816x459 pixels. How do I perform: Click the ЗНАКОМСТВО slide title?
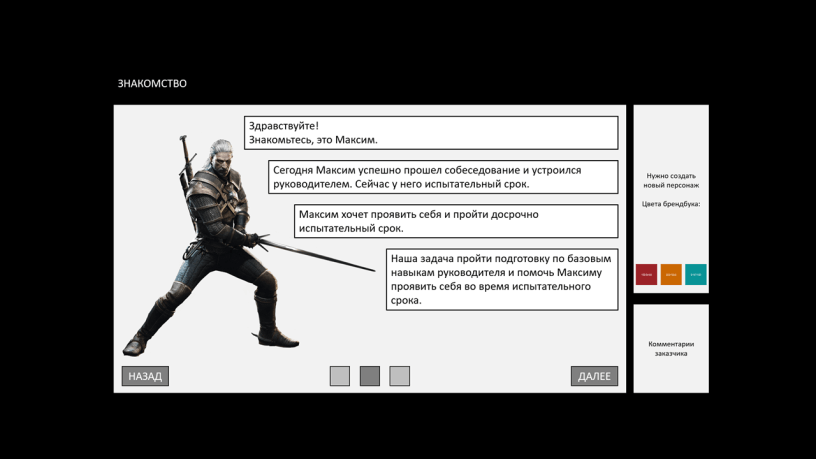click(x=152, y=83)
